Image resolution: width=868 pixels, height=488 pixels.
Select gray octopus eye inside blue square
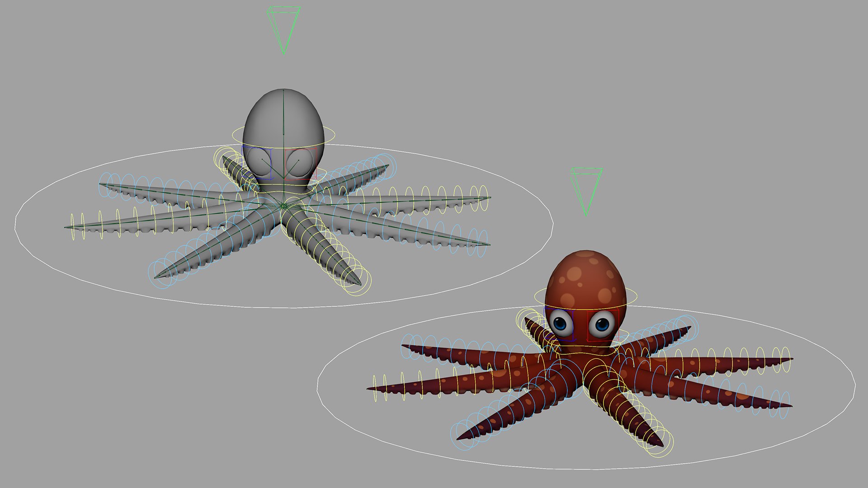(x=259, y=162)
